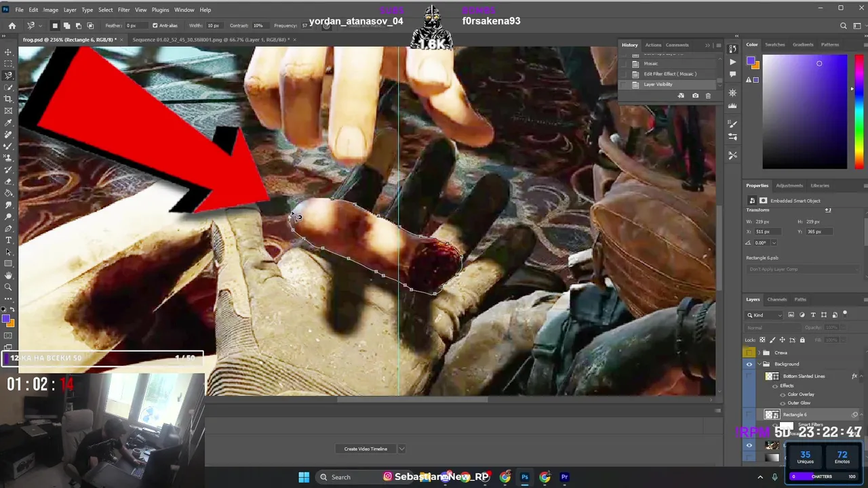This screenshot has width=868, height=488.
Task: Open the Plugins menu
Action: click(x=161, y=9)
